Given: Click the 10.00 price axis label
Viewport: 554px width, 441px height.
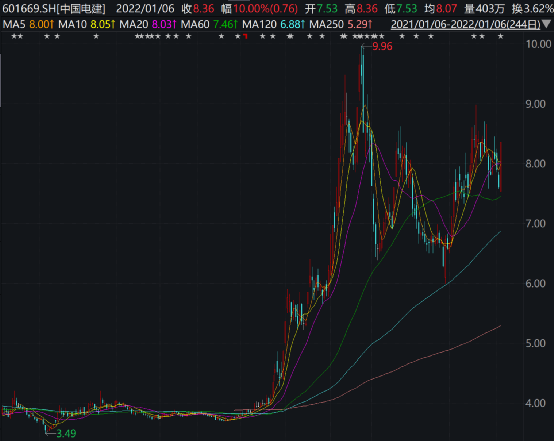Looking at the screenshot, I should (538, 44).
